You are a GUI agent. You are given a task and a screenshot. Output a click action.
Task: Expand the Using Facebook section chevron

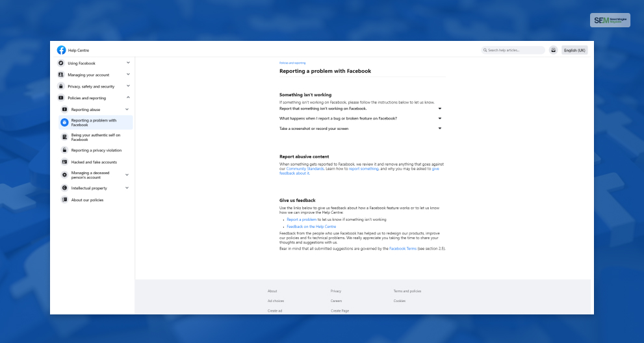click(128, 63)
